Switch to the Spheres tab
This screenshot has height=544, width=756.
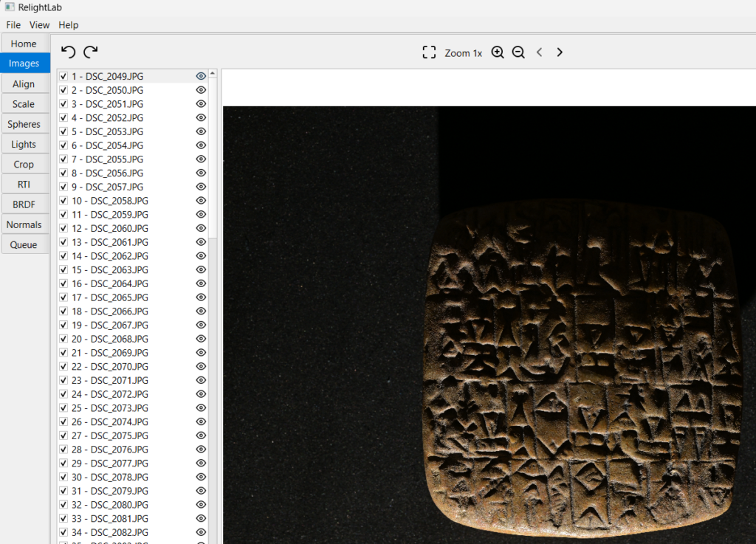[x=24, y=124]
